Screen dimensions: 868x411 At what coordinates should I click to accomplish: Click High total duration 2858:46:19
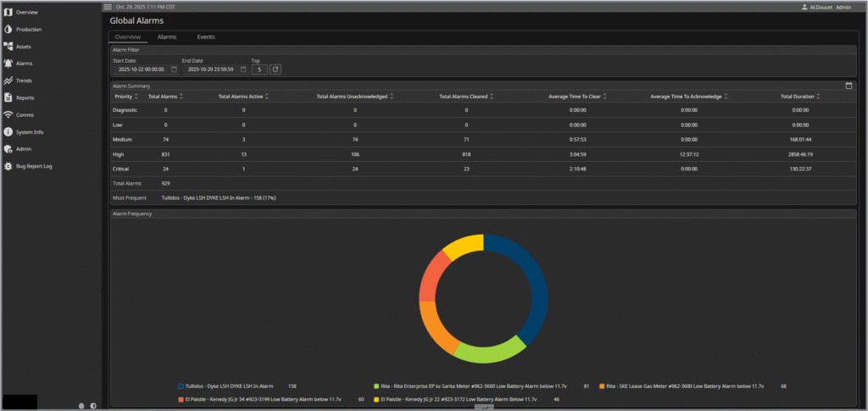click(800, 154)
